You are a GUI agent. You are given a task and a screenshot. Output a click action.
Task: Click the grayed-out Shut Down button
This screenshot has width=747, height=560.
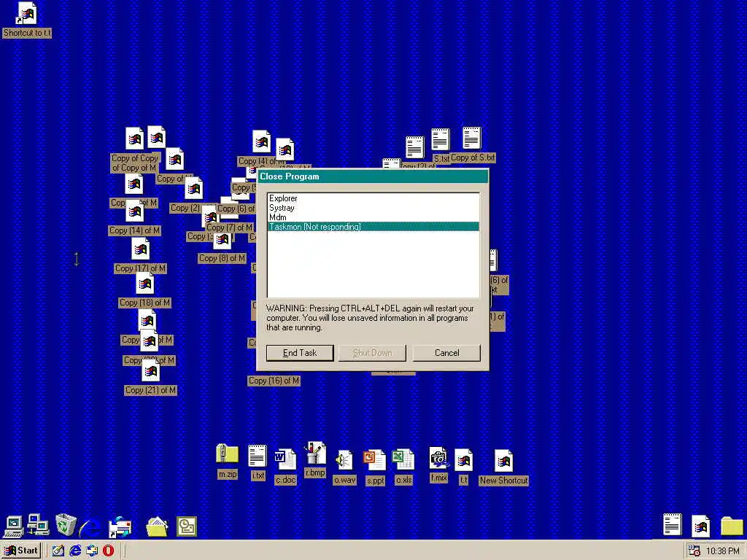(372, 353)
